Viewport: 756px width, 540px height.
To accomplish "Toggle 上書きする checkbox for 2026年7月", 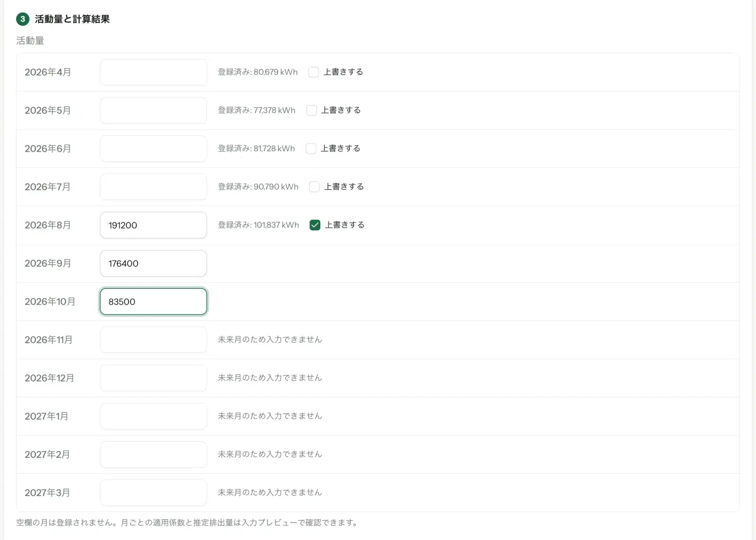I will tap(314, 187).
